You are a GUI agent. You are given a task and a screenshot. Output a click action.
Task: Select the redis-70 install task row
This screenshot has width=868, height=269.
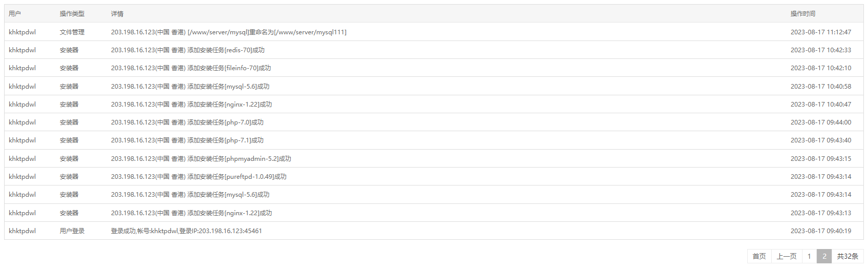[433, 50]
